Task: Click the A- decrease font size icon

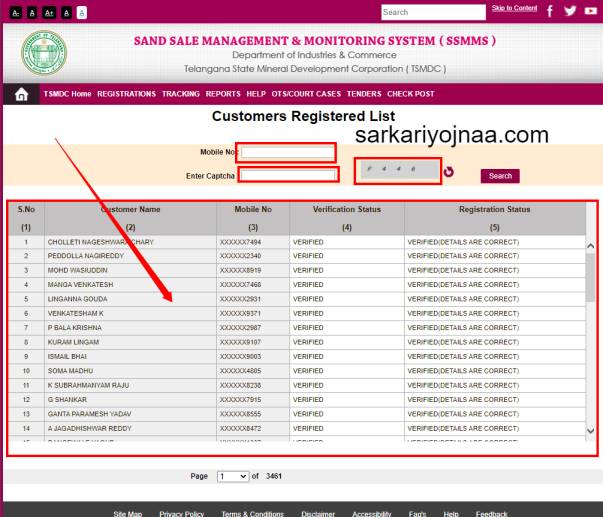Action: click(x=16, y=13)
